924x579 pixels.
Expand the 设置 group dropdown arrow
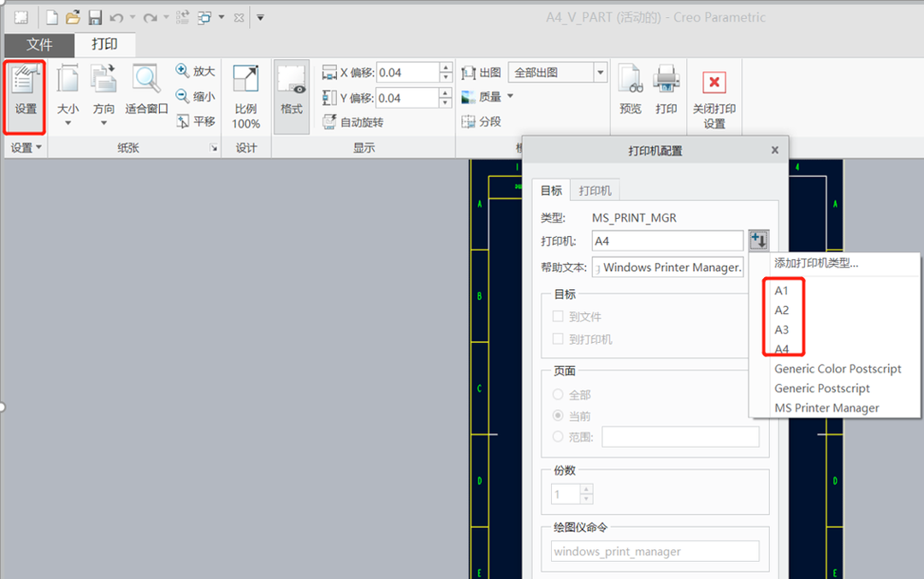pyautogui.click(x=38, y=147)
